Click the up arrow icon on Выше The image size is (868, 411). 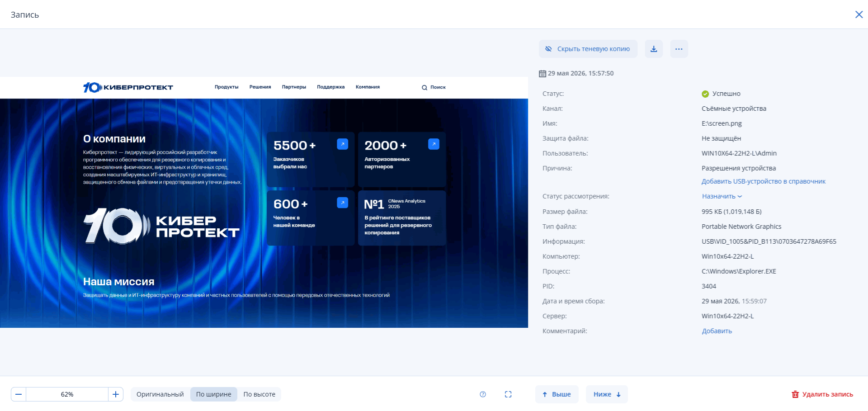[x=545, y=394]
